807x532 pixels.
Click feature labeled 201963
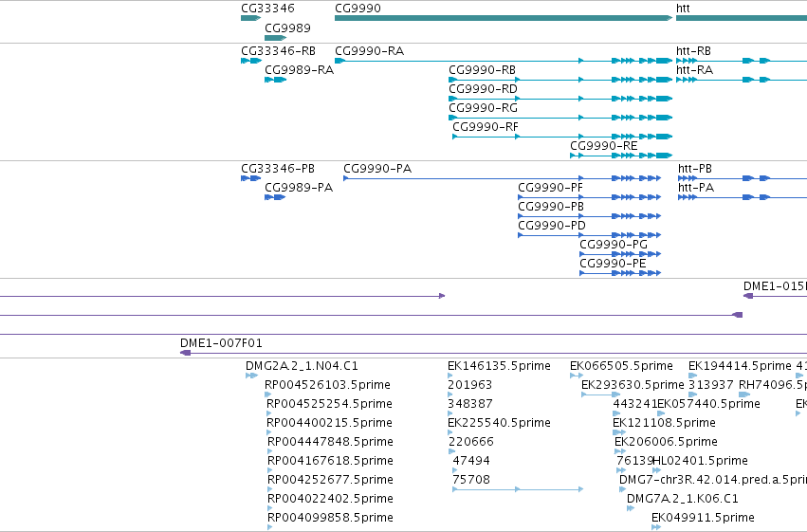(450, 394)
